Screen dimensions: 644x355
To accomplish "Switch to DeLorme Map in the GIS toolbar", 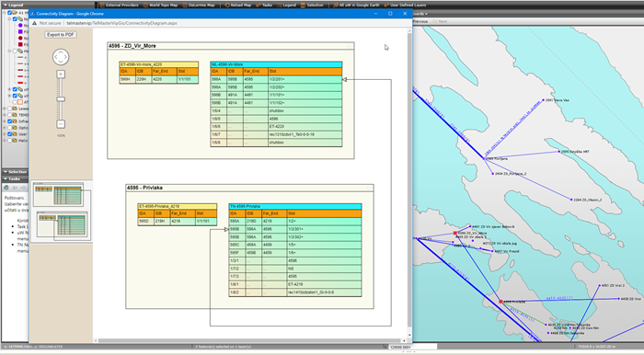I will click(199, 6).
